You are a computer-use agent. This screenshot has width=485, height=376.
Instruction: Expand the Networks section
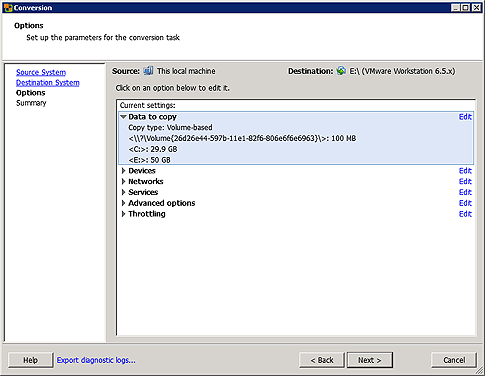coord(123,181)
